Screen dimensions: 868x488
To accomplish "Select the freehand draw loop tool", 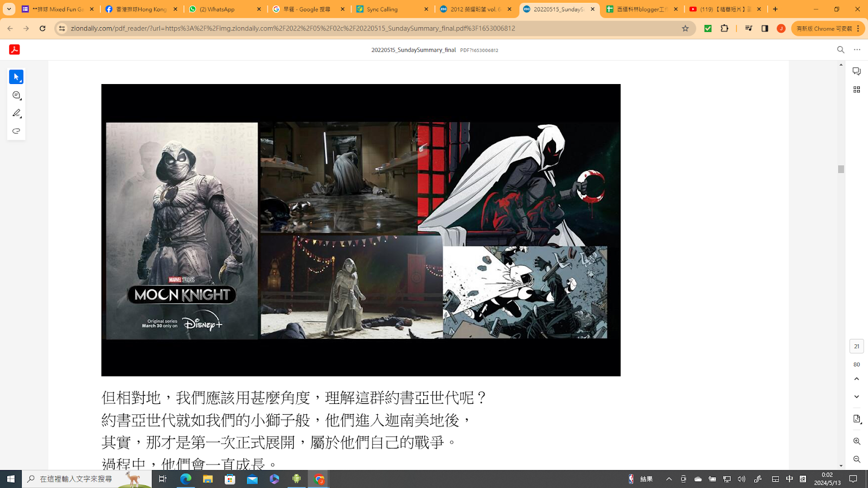I will pos(16,131).
